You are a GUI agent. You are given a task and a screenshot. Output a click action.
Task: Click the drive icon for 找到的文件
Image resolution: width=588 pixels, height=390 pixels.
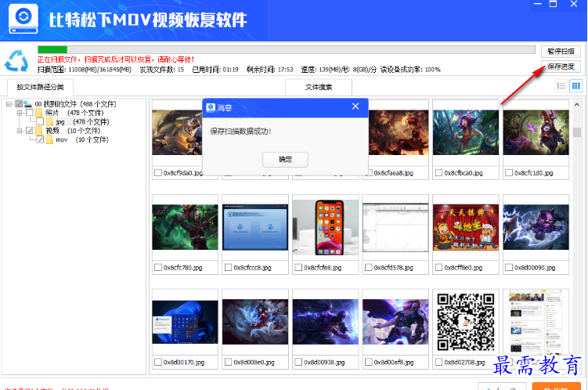point(28,103)
